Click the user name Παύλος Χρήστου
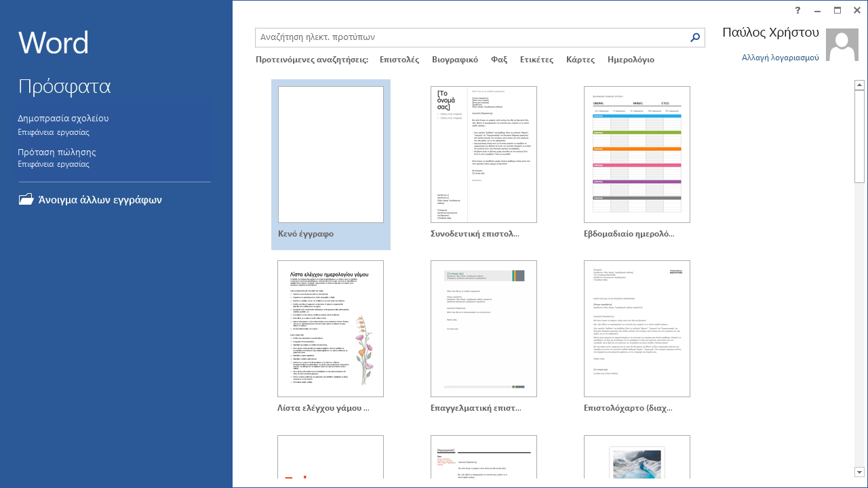The image size is (868, 488). click(x=770, y=33)
